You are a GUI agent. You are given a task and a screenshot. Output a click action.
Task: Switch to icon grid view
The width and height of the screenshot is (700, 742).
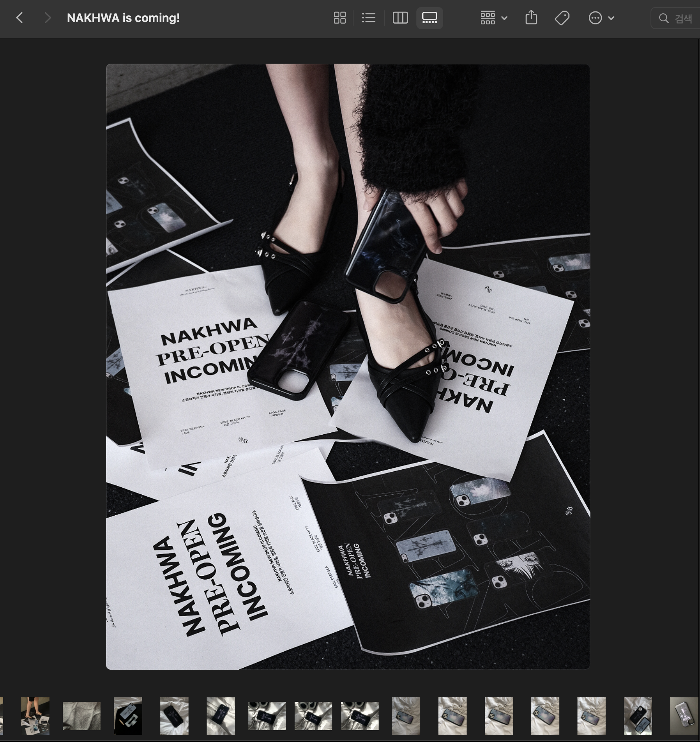tap(340, 18)
